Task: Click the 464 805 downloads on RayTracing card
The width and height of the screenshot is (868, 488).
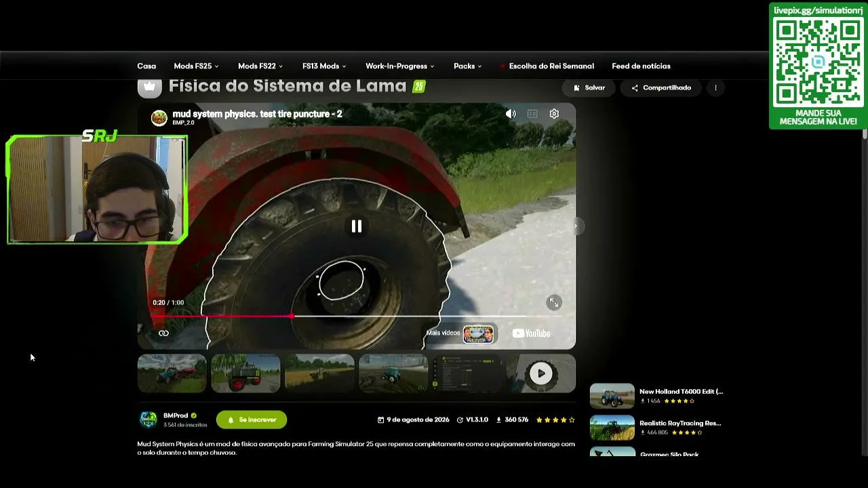Action: pyautogui.click(x=654, y=432)
